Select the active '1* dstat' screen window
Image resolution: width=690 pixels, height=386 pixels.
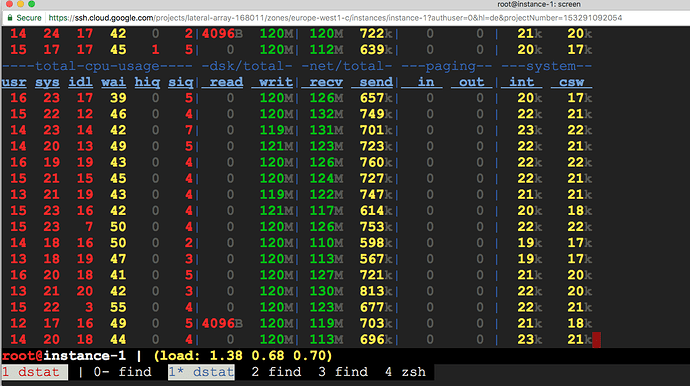201,372
